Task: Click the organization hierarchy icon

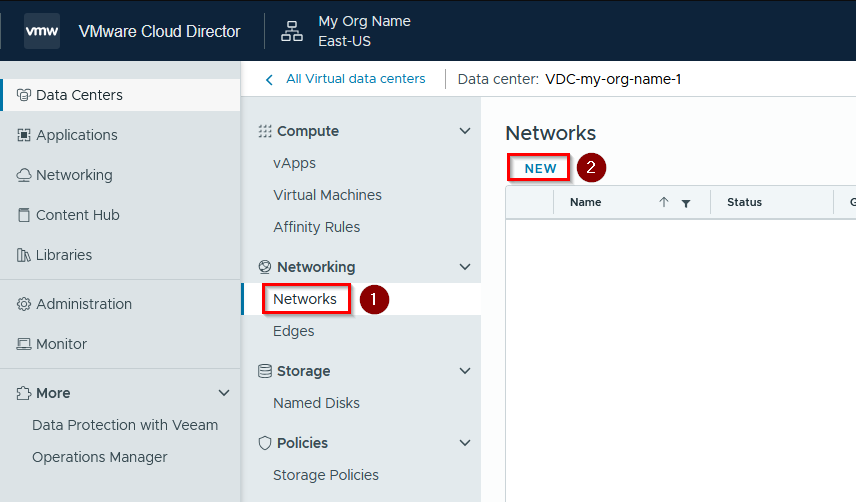Action: point(292,31)
